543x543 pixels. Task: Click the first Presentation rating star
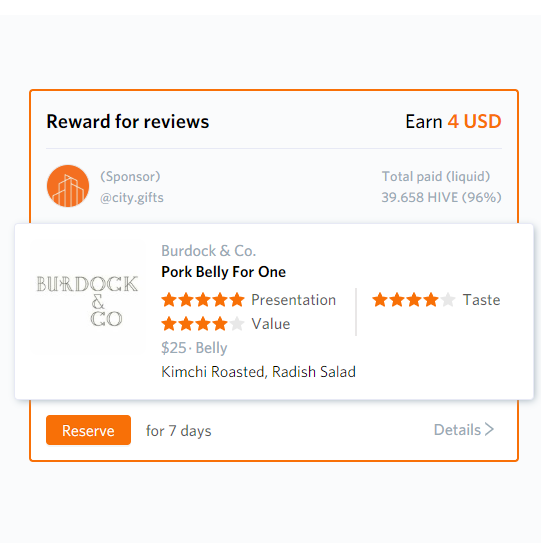pyautogui.click(x=169, y=300)
